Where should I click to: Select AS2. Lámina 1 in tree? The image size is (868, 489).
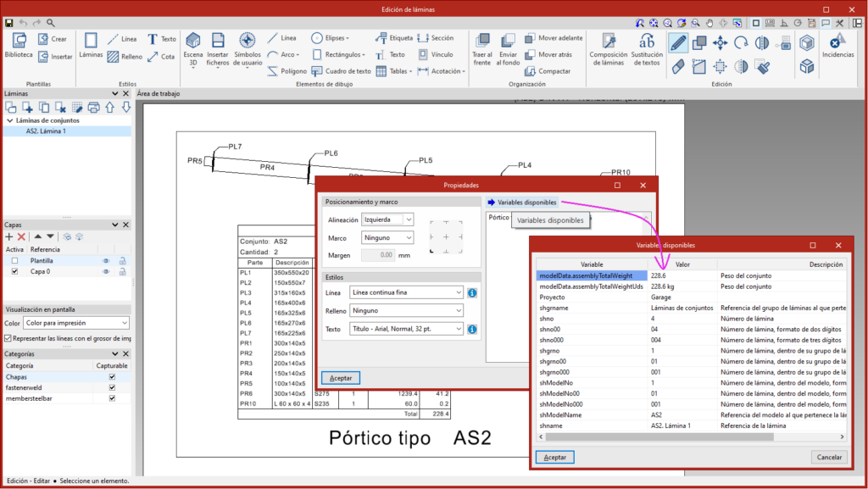(46, 131)
